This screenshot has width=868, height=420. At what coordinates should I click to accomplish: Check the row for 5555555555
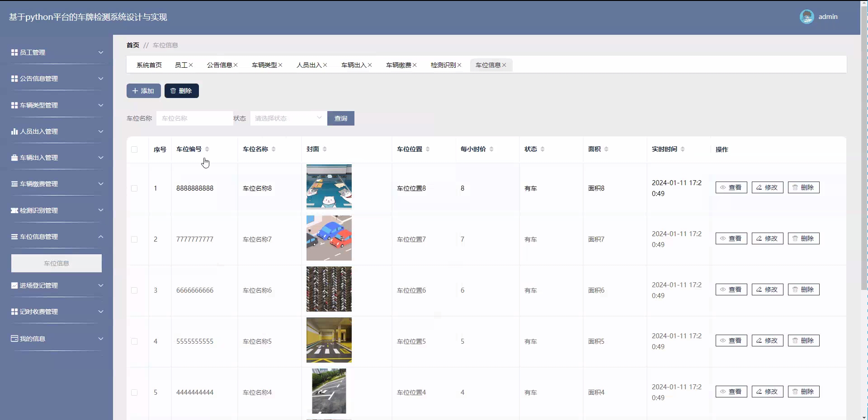click(134, 341)
